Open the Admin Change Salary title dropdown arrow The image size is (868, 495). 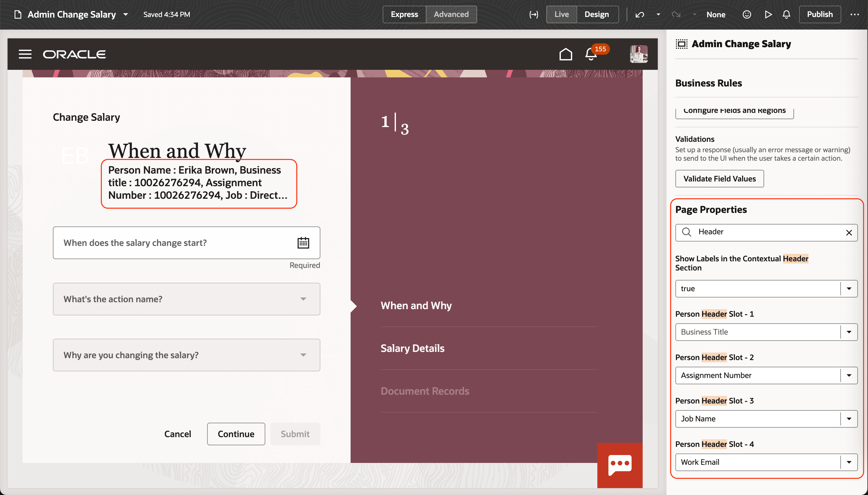(x=126, y=14)
